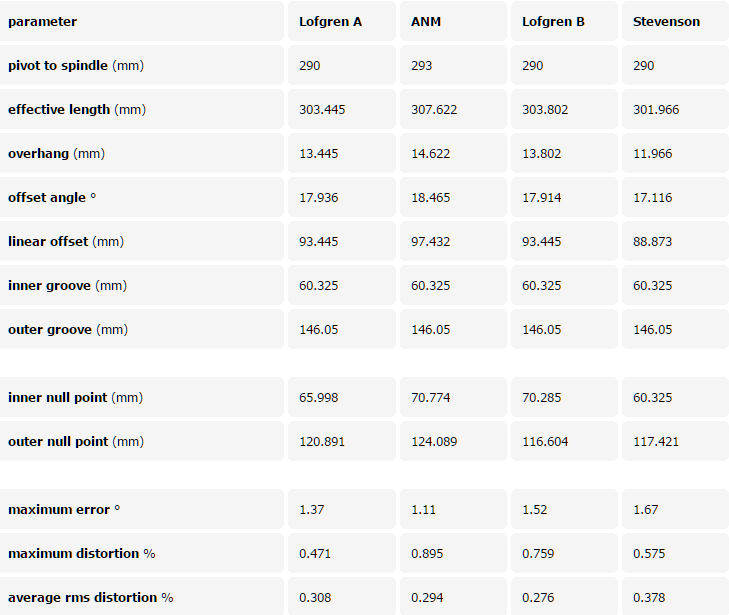Select the 'outer null point' row label
Viewport: 729px width, 615px height.
75,442
